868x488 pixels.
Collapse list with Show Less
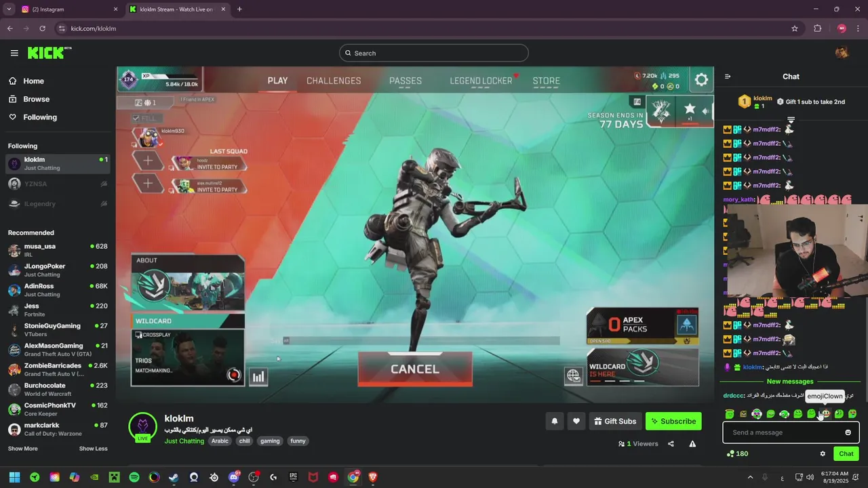pos(93,449)
